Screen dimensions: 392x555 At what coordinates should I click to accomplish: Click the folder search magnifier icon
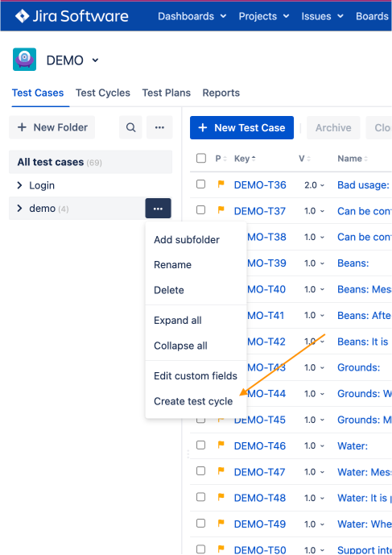(x=130, y=127)
